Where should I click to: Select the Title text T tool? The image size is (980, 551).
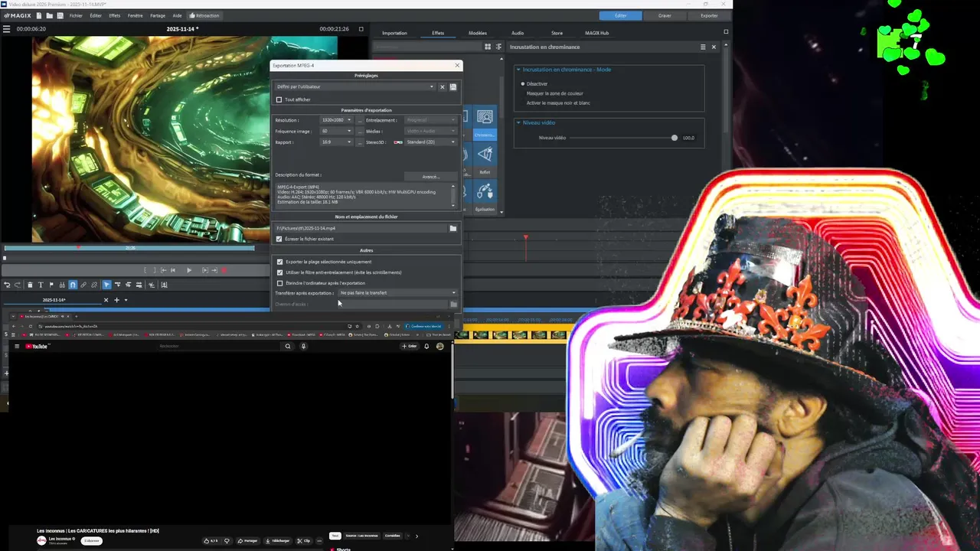pos(41,285)
